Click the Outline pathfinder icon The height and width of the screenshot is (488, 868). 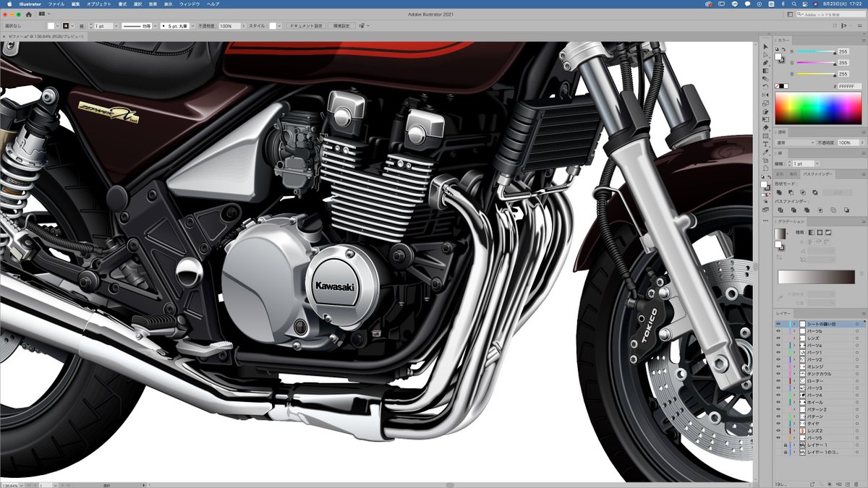[833, 210]
